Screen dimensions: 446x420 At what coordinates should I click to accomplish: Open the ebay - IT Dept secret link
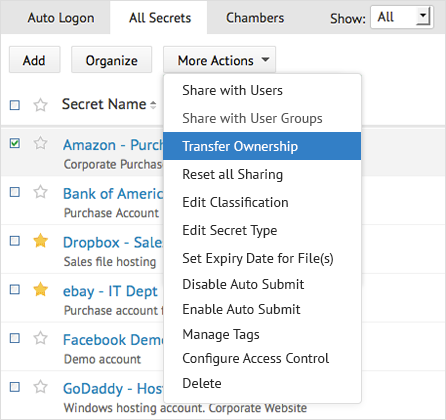coord(110,291)
